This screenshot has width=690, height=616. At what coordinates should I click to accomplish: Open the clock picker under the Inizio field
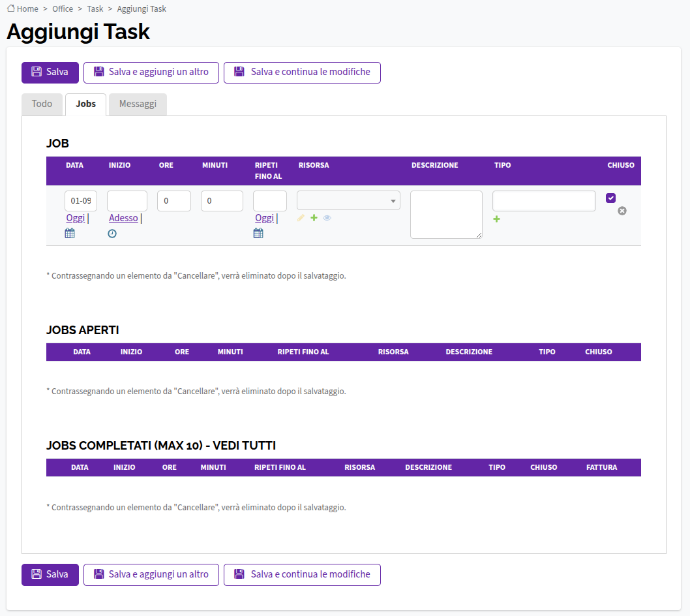coord(112,234)
